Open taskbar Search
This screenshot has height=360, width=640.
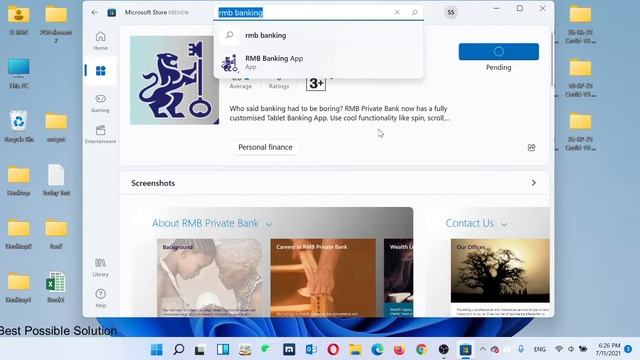click(x=179, y=349)
